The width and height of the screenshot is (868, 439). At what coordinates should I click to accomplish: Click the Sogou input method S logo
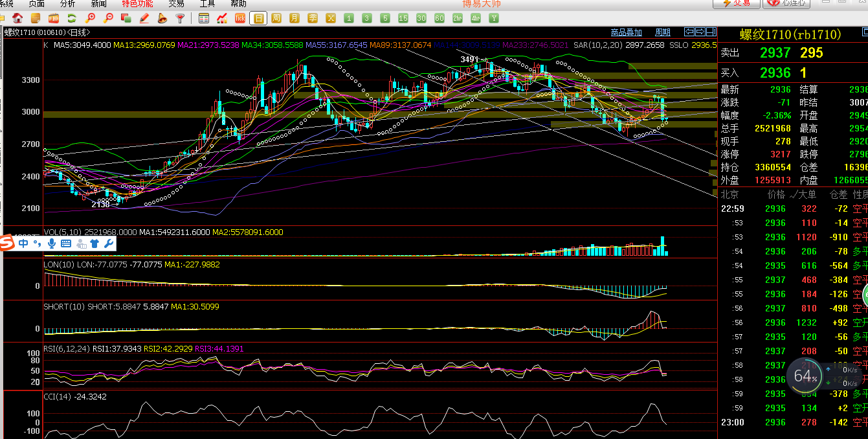(7, 243)
